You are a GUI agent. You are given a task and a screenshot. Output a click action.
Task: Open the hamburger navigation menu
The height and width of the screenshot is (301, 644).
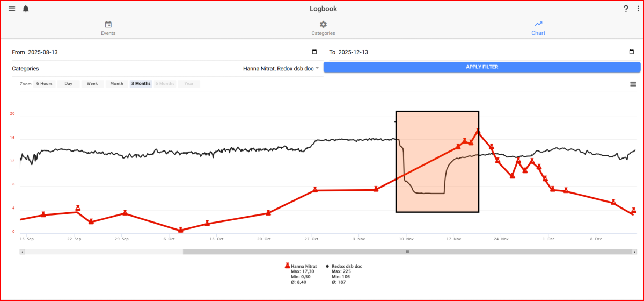[12, 9]
